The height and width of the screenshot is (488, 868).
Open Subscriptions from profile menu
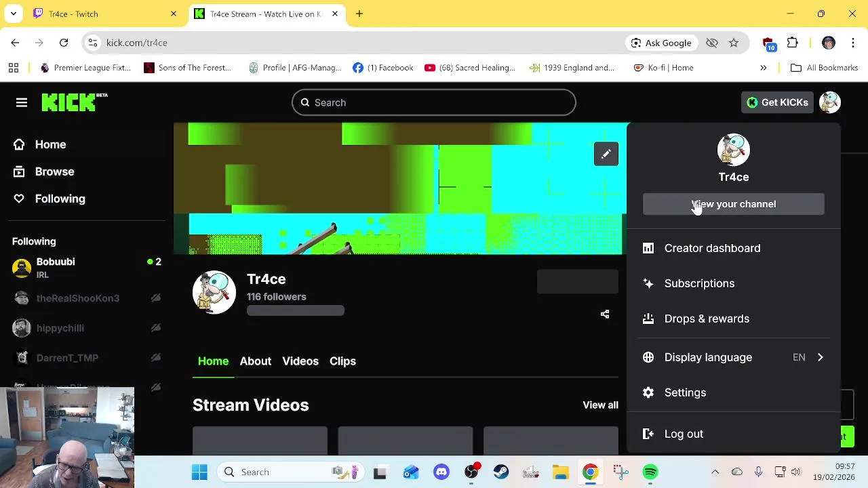click(699, 283)
